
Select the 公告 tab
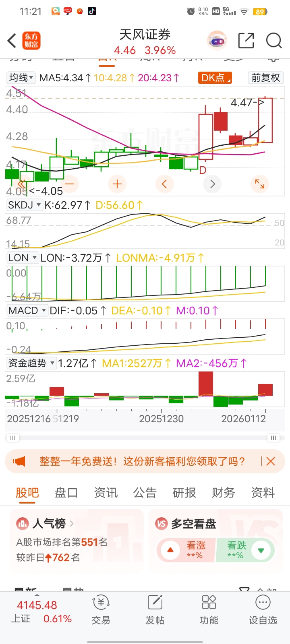pyautogui.click(x=145, y=493)
